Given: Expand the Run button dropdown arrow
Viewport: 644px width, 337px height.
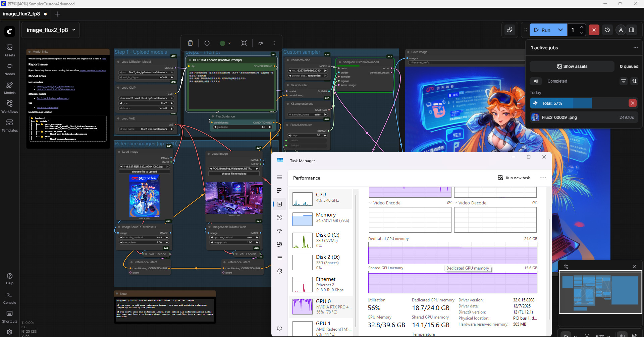Looking at the screenshot, I should (560, 30).
